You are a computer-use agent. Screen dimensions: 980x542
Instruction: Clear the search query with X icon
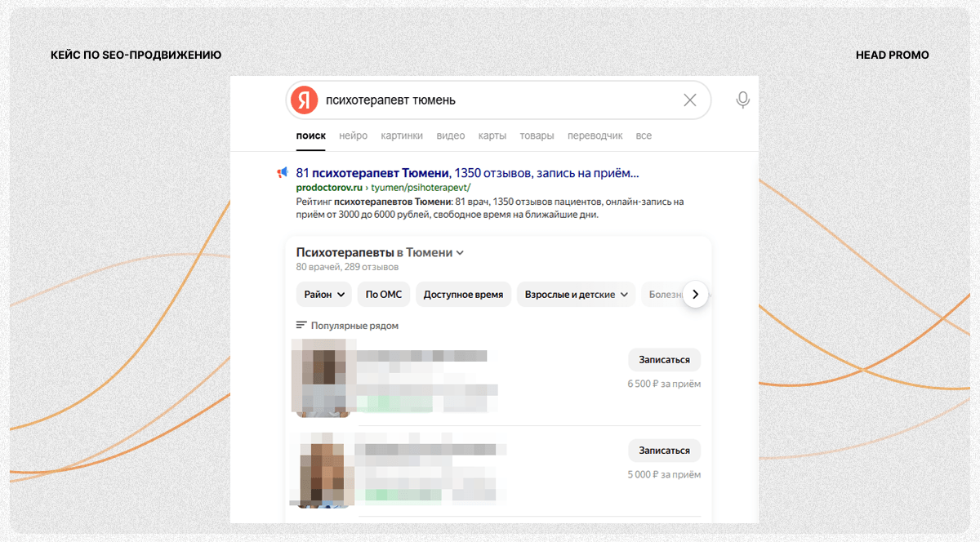click(x=690, y=100)
